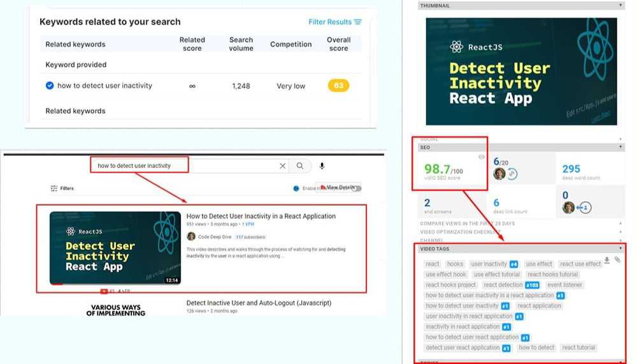Open How to Detect User Inactivity video title
Viewport: 637px width, 364px height.
point(261,216)
